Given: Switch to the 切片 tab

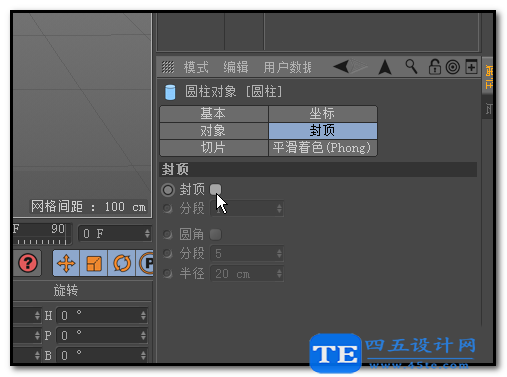Looking at the screenshot, I should click(214, 148).
